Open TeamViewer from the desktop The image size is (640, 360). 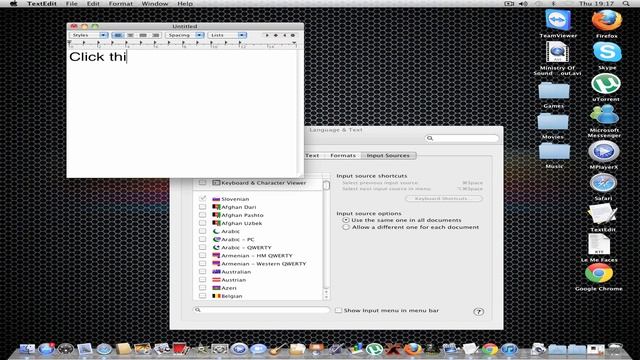tap(558, 19)
